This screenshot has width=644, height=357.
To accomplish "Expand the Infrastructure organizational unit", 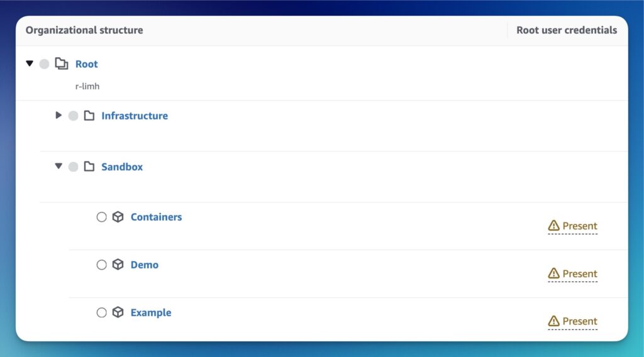I will tap(58, 115).
